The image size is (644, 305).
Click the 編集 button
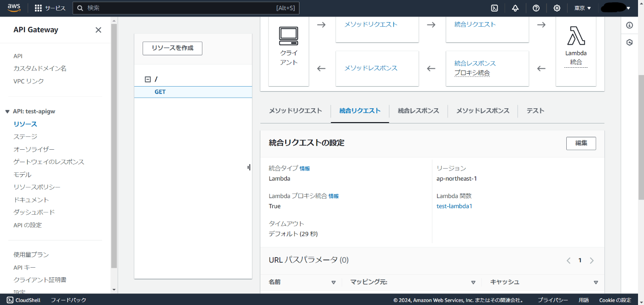(581, 143)
